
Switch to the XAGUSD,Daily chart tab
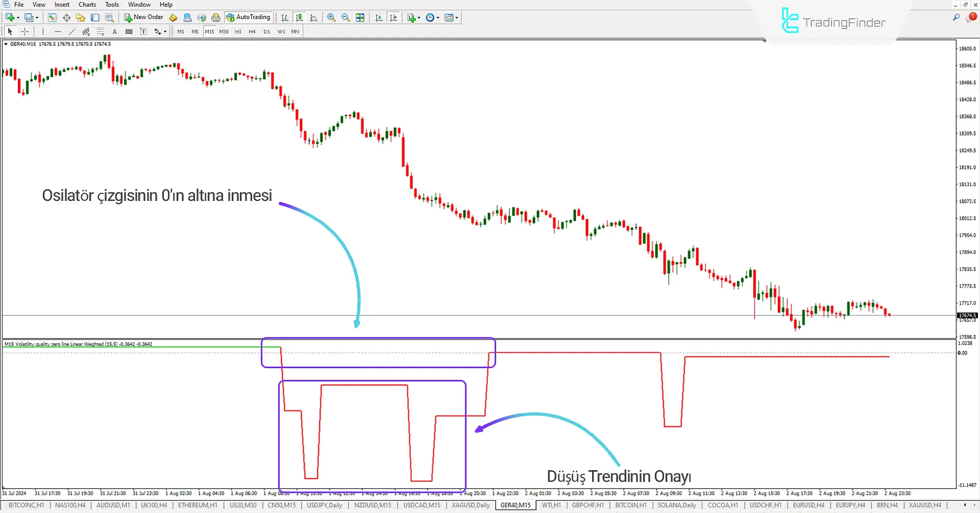tap(470, 505)
